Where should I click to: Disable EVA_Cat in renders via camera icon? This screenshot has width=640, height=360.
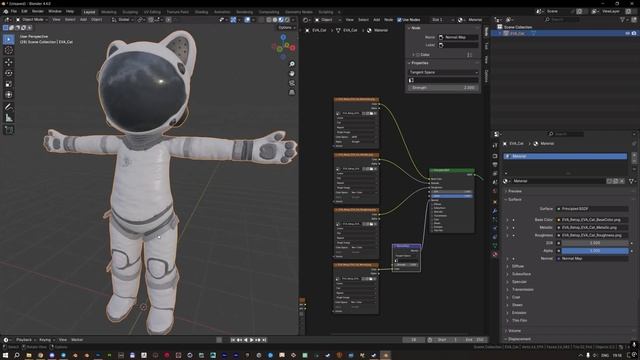634,33
